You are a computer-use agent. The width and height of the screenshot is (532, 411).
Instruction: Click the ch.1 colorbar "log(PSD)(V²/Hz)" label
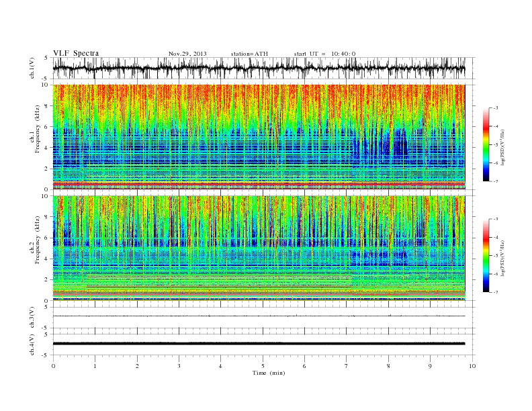pos(503,147)
